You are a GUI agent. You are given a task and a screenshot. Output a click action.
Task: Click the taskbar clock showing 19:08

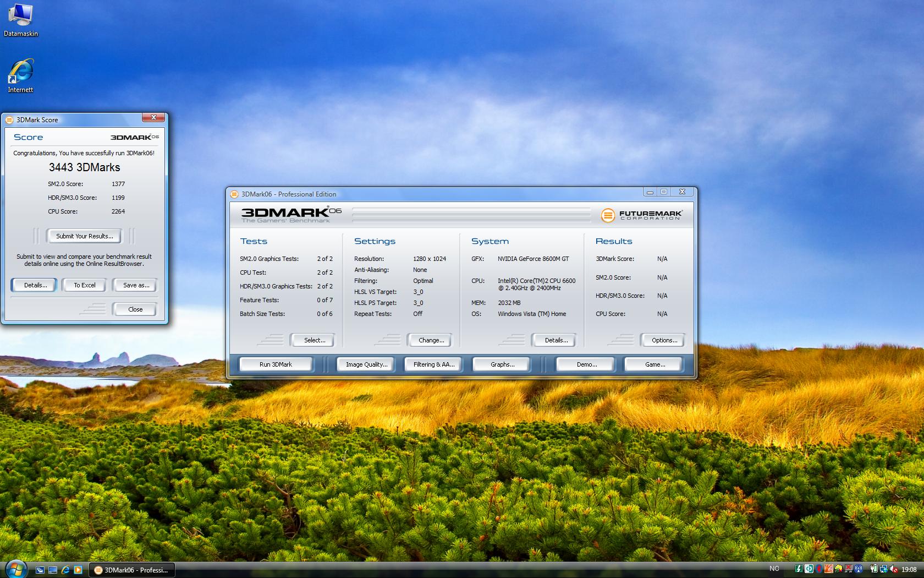pyautogui.click(x=909, y=569)
